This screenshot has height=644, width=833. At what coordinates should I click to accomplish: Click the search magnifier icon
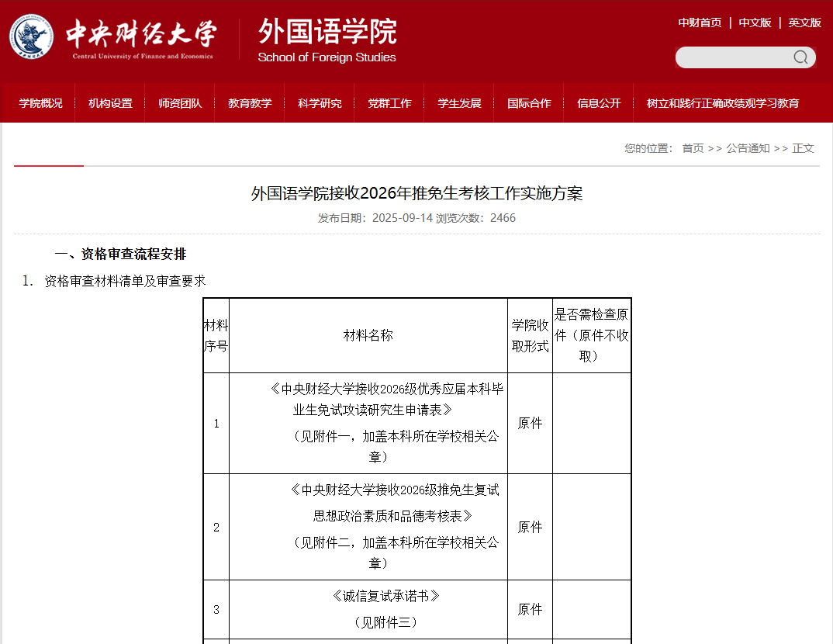coord(800,57)
